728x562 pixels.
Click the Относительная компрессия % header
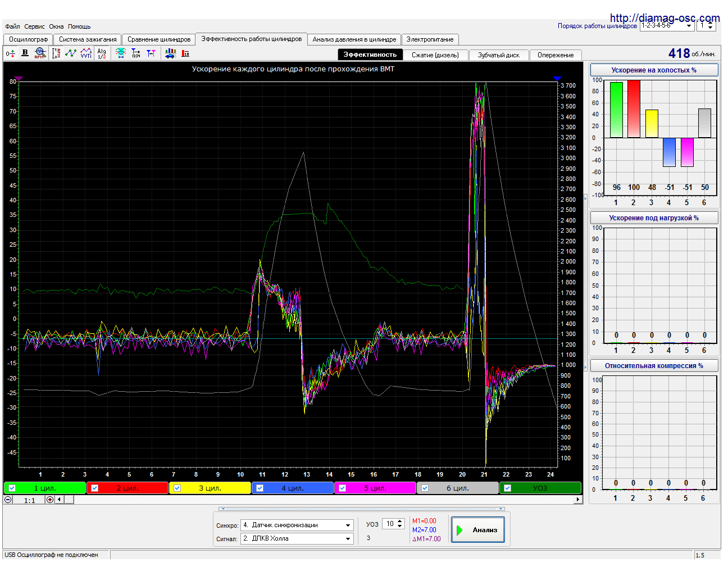point(654,366)
